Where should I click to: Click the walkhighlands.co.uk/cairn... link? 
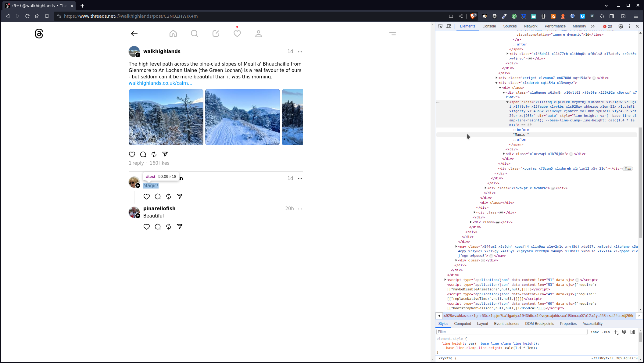[160, 83]
